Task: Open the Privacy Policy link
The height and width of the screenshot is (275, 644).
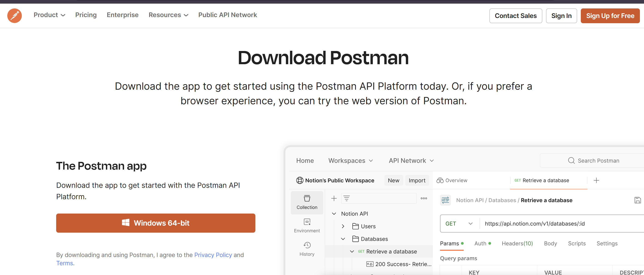Action: coord(213,255)
